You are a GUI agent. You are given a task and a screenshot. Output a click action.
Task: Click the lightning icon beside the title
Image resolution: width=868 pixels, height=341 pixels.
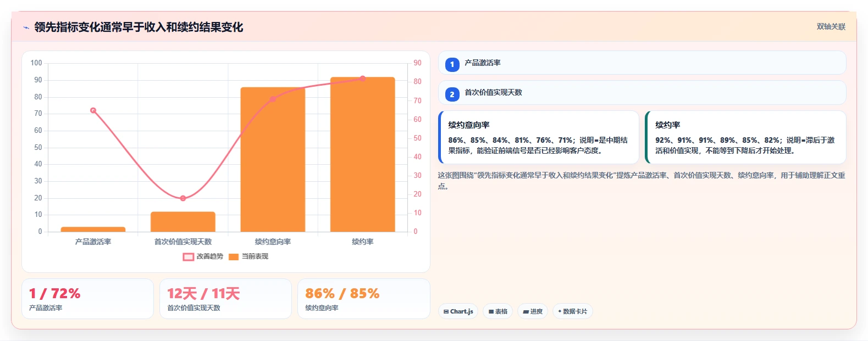[x=26, y=27]
